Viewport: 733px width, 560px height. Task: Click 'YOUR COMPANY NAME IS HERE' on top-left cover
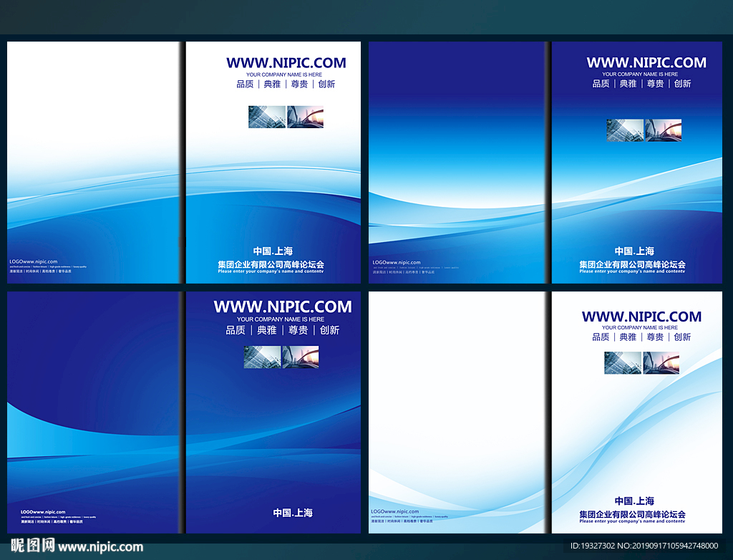click(284, 74)
